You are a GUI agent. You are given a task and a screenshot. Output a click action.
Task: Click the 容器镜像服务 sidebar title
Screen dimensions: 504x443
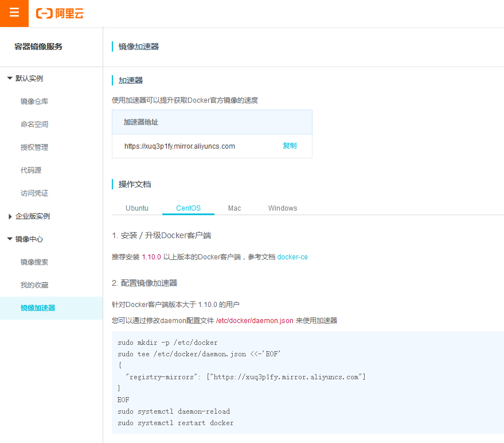coord(38,46)
